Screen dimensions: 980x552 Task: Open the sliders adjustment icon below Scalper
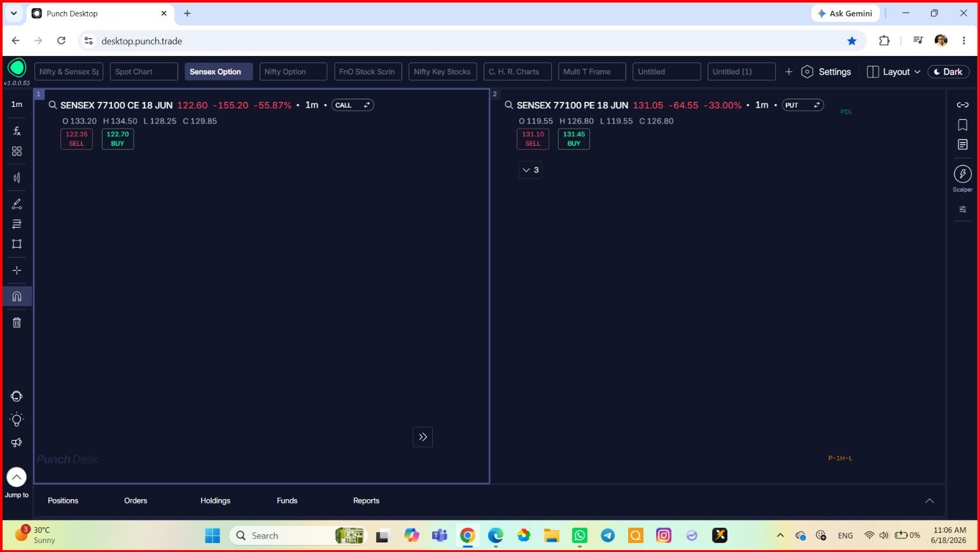[x=963, y=209]
